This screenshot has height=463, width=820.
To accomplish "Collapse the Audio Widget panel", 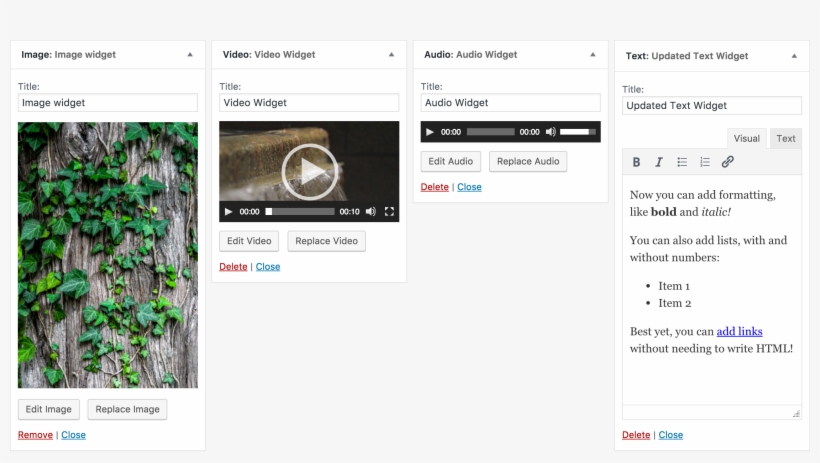I will (592, 55).
